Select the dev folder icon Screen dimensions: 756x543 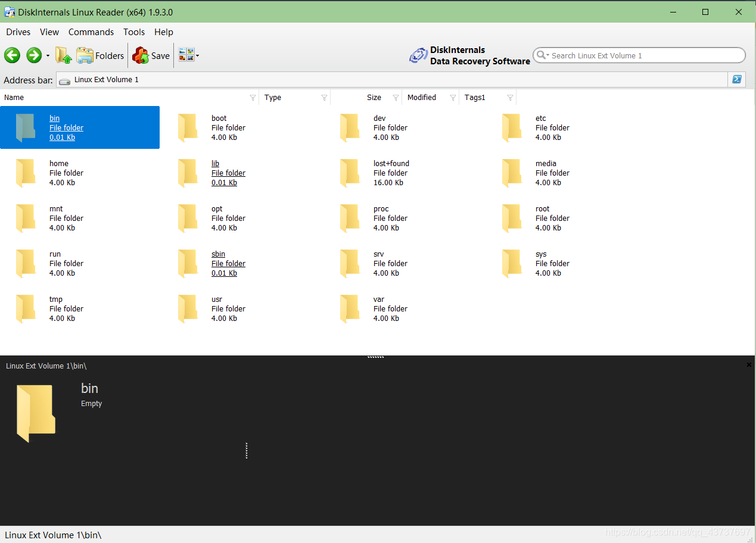[350, 127]
